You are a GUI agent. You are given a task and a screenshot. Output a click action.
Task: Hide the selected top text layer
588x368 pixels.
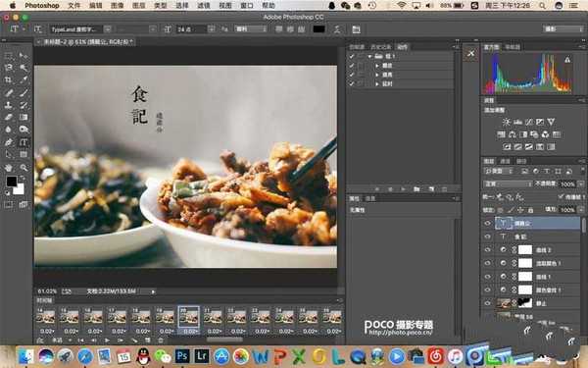pyautogui.click(x=487, y=223)
